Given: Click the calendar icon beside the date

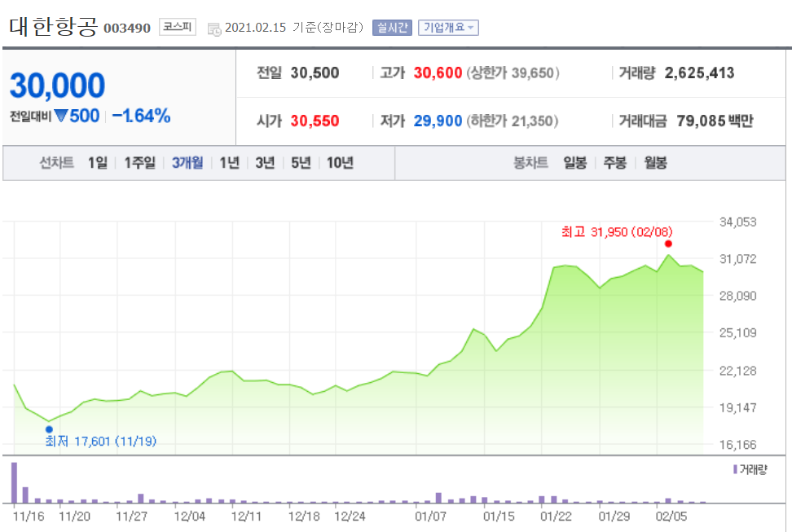Looking at the screenshot, I should click(x=214, y=29).
